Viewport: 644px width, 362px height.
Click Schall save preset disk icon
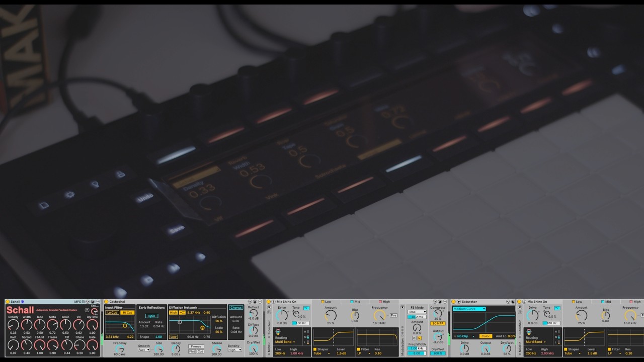[x=92, y=302]
